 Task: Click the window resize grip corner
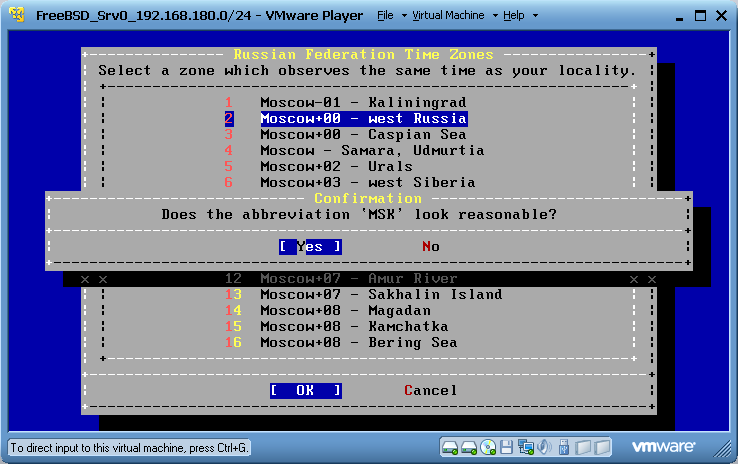pyautogui.click(x=723, y=449)
